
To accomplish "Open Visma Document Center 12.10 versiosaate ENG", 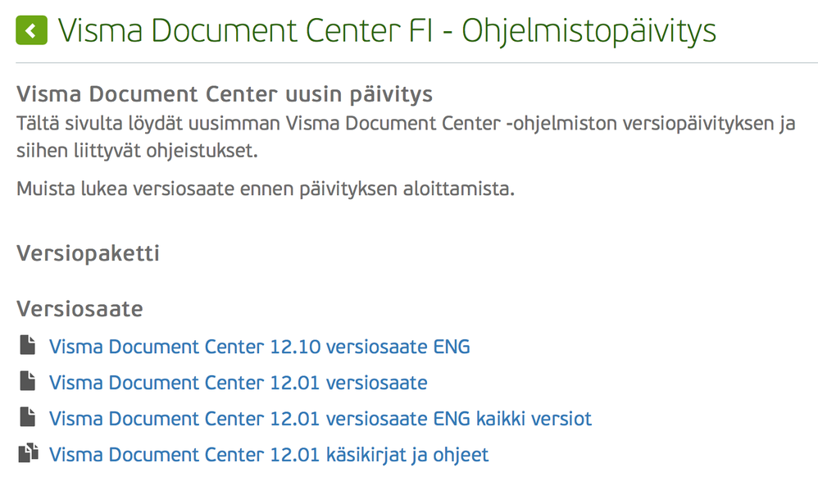I will (x=261, y=347).
